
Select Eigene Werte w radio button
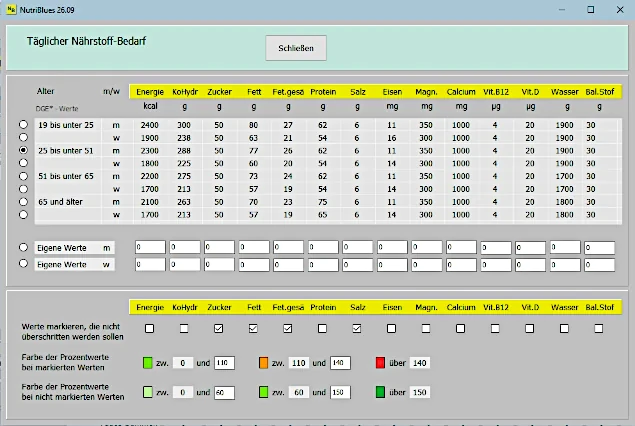(23, 264)
